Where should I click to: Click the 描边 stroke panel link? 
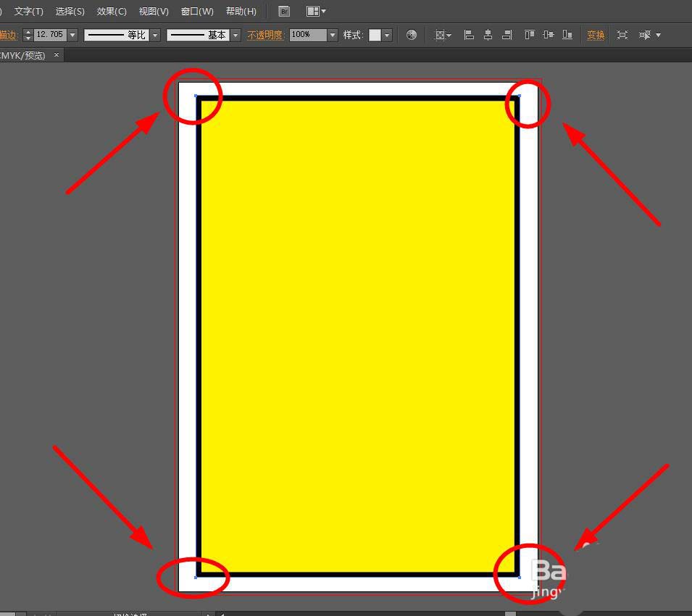point(8,35)
